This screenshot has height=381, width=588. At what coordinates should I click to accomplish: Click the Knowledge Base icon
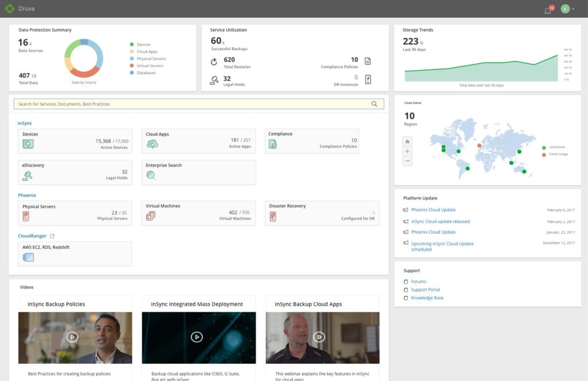pos(406,298)
